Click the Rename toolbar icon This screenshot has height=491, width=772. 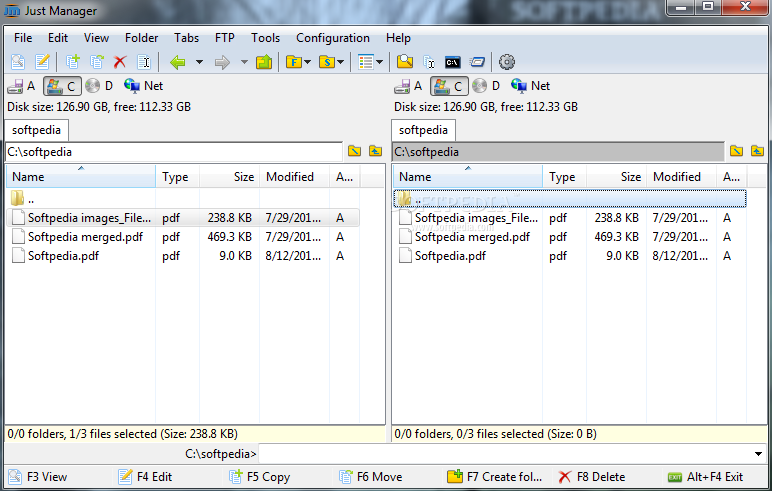click(144, 62)
